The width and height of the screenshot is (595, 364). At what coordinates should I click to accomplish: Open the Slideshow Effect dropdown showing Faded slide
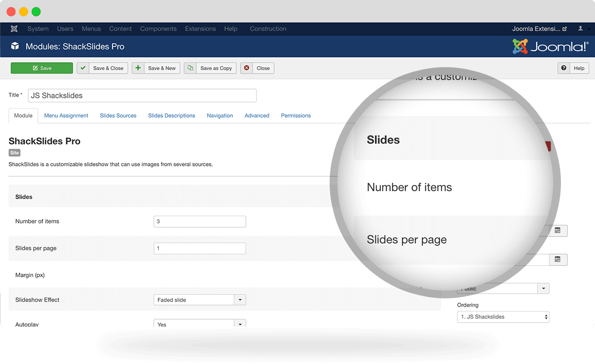point(200,300)
